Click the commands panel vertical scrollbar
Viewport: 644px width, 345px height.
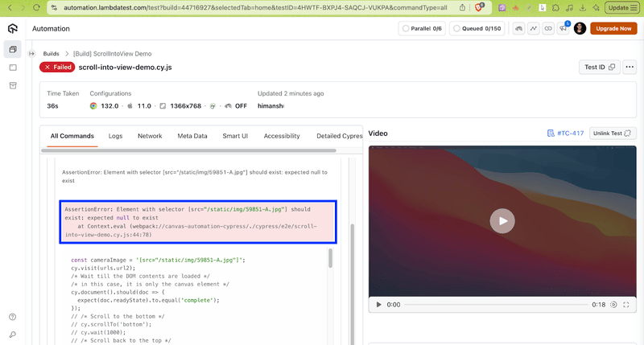click(352, 283)
